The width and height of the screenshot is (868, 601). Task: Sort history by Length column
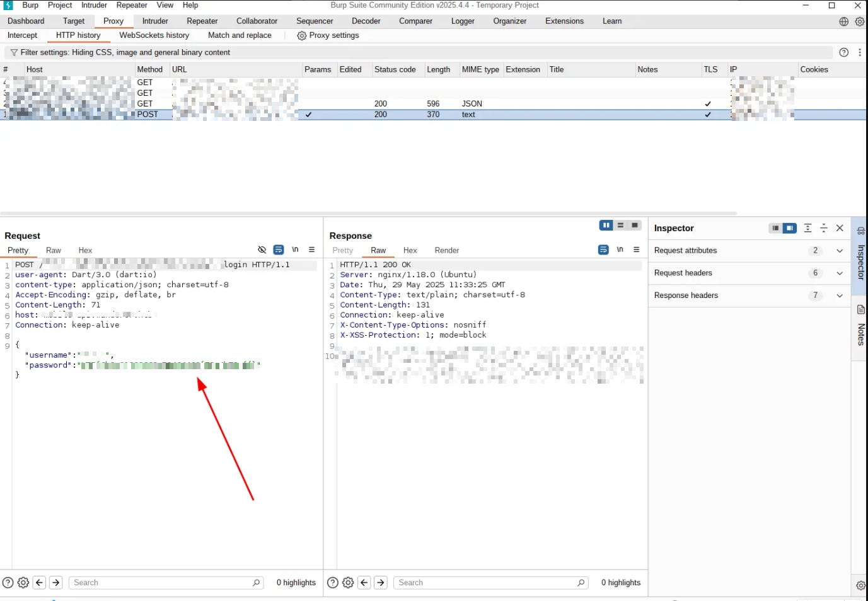point(439,70)
